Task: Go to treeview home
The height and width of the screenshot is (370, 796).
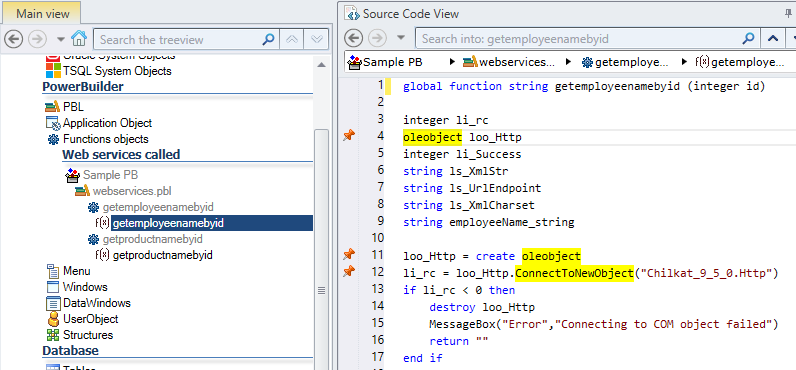Action: [x=79, y=38]
